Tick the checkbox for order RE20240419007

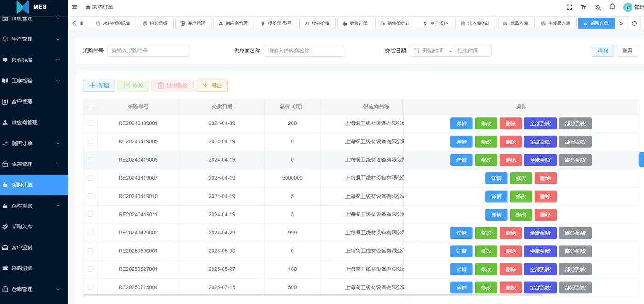click(x=91, y=178)
